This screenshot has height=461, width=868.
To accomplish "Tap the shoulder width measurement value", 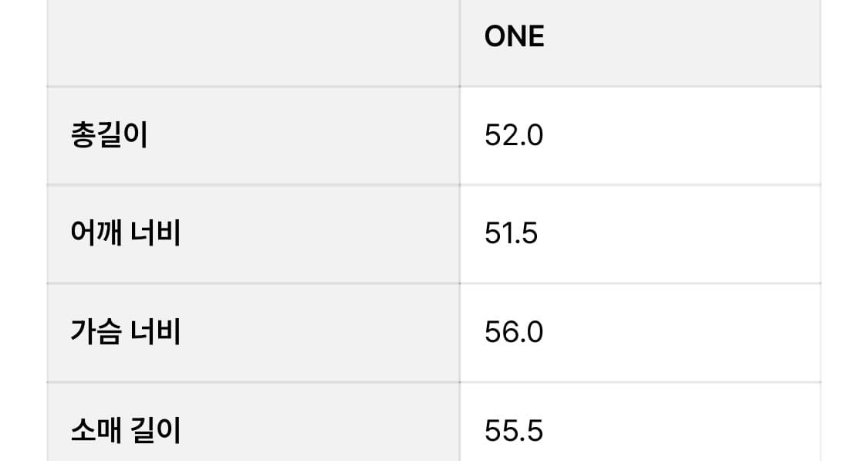I will pos(511,234).
